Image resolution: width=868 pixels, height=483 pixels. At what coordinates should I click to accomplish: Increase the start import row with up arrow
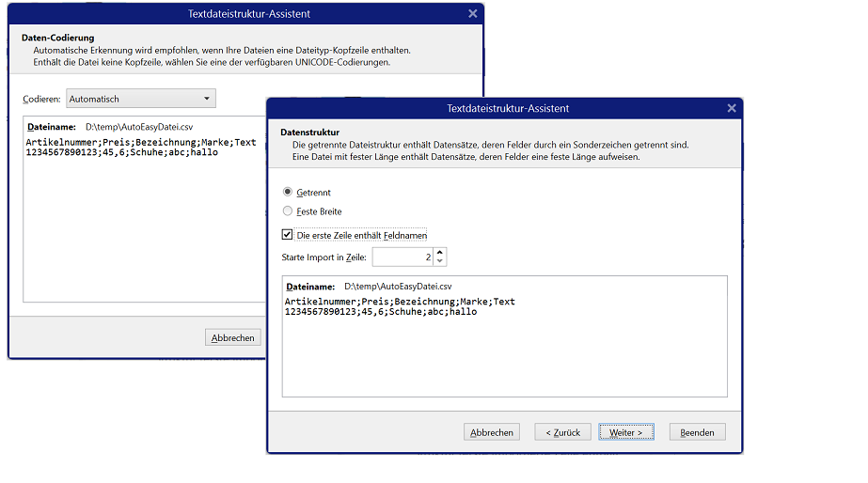tap(440, 252)
